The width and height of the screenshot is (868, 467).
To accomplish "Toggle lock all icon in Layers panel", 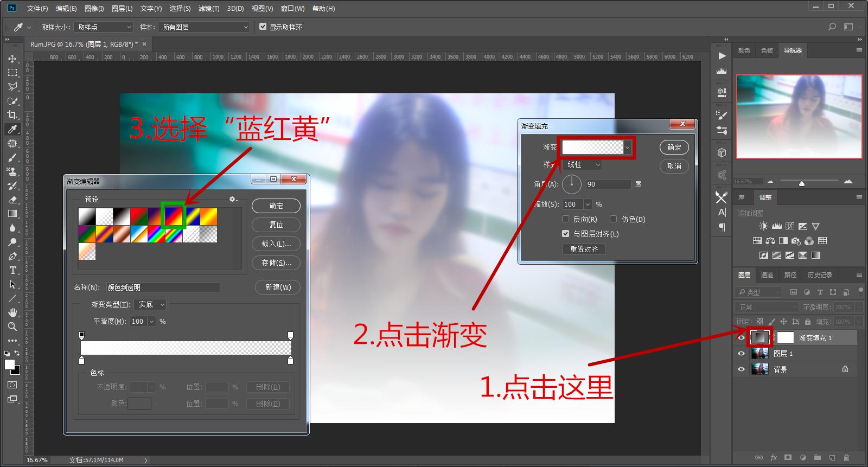I will [808, 322].
